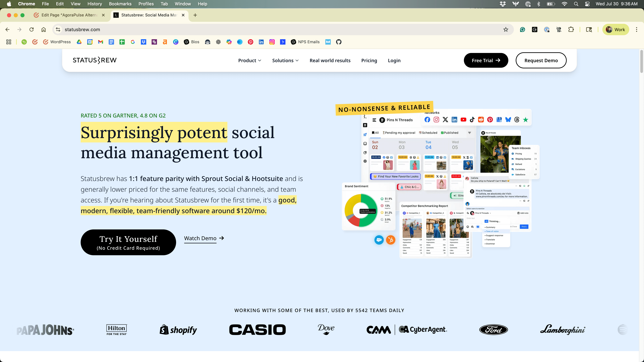644x362 pixels.
Task: Open the Google Drive bookmark icon
Action: tap(79, 42)
